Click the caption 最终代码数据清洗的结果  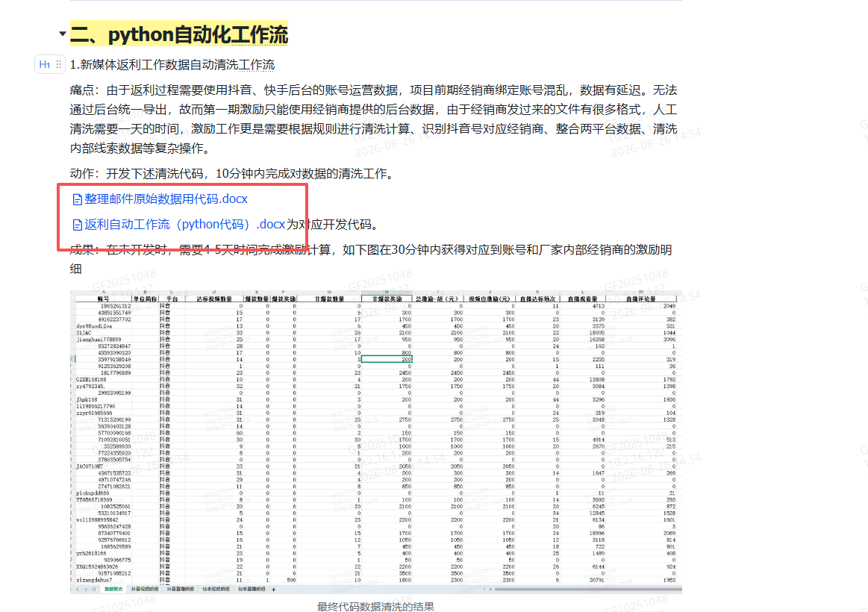point(375,607)
